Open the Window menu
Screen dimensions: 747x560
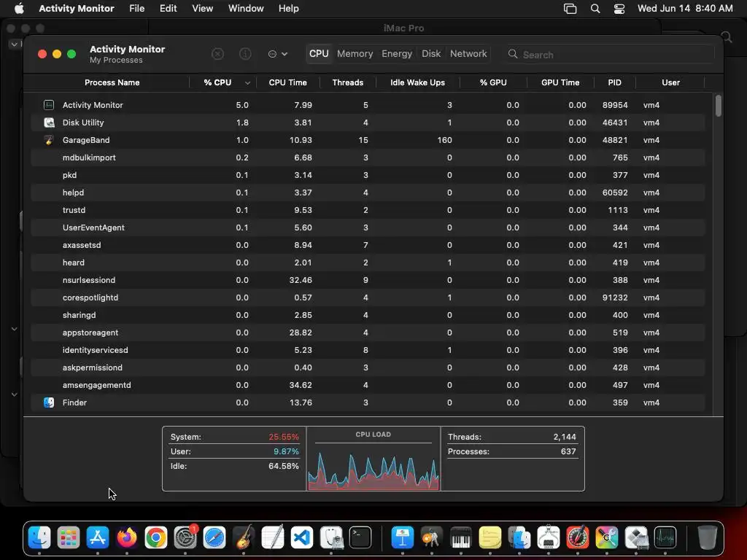tap(246, 9)
